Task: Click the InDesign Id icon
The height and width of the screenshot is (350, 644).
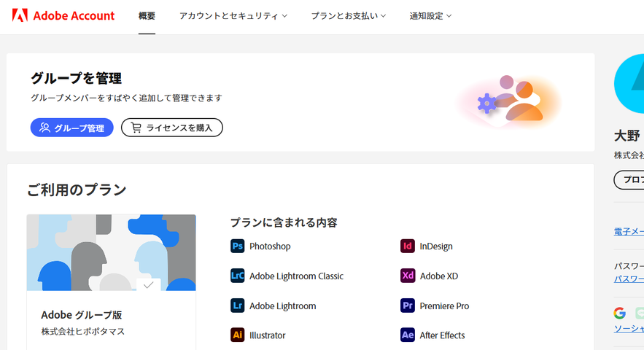Action: 408,246
